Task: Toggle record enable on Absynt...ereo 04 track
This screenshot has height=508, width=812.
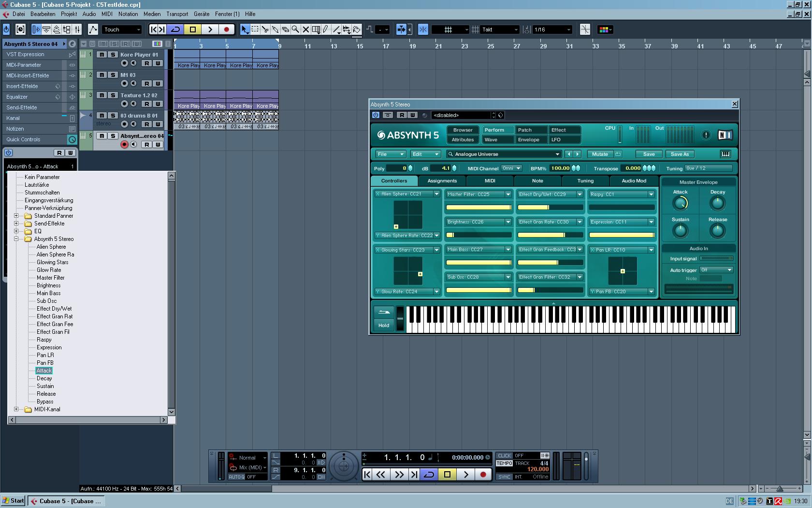Action: click(124, 144)
